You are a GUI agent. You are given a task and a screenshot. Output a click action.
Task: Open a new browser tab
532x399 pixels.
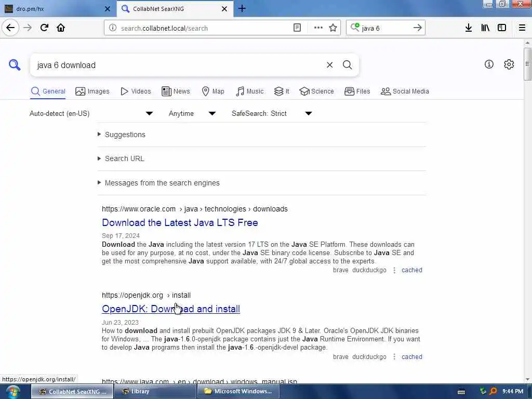pos(242,8)
